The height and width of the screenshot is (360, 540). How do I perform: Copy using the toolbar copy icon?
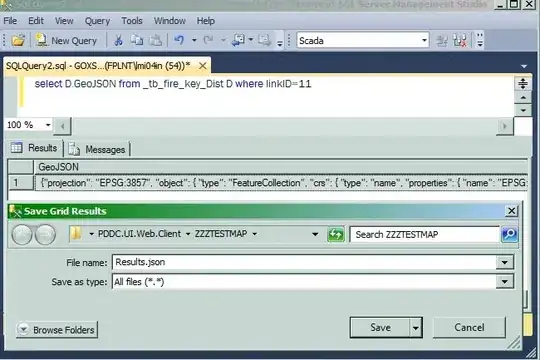coord(137,40)
